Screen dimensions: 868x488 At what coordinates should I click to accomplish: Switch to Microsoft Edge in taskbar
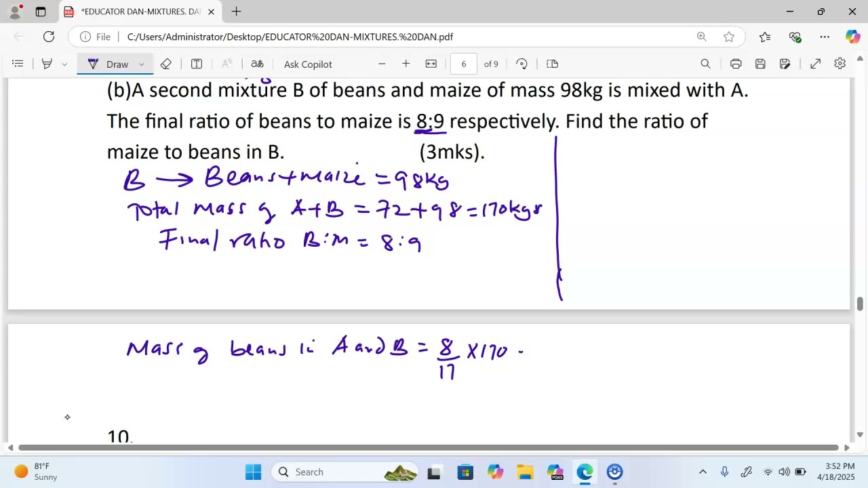coord(585,472)
